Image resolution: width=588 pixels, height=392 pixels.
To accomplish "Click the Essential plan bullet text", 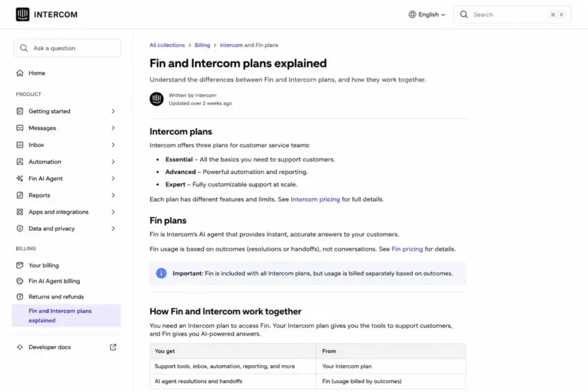I will 250,160.
